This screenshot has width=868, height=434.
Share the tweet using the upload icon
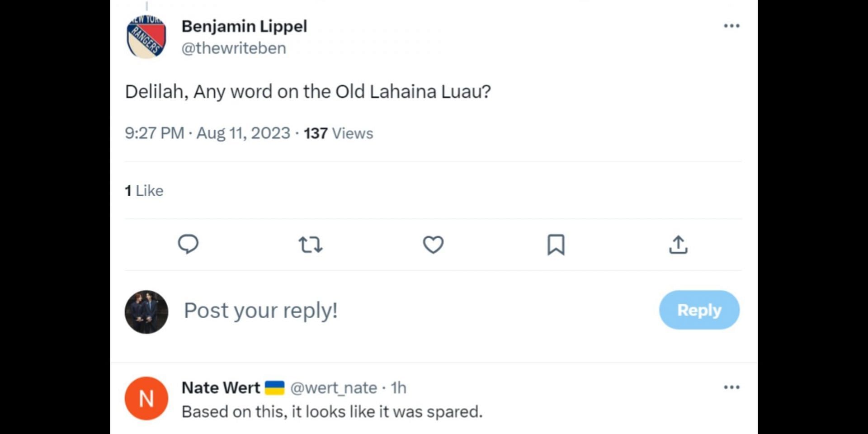[x=678, y=245]
